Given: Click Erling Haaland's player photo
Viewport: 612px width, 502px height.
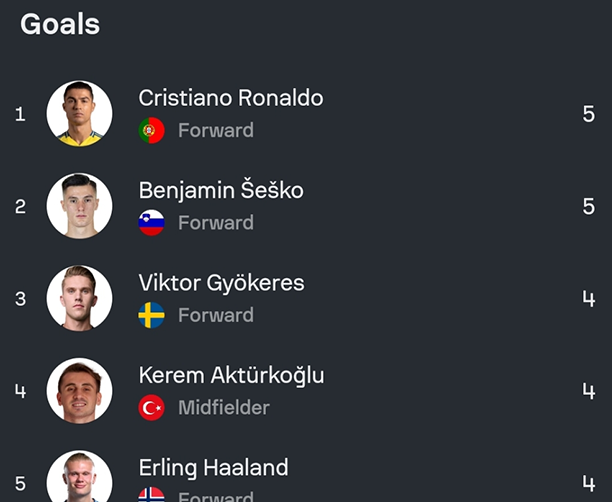Looking at the screenshot, I should (x=79, y=478).
